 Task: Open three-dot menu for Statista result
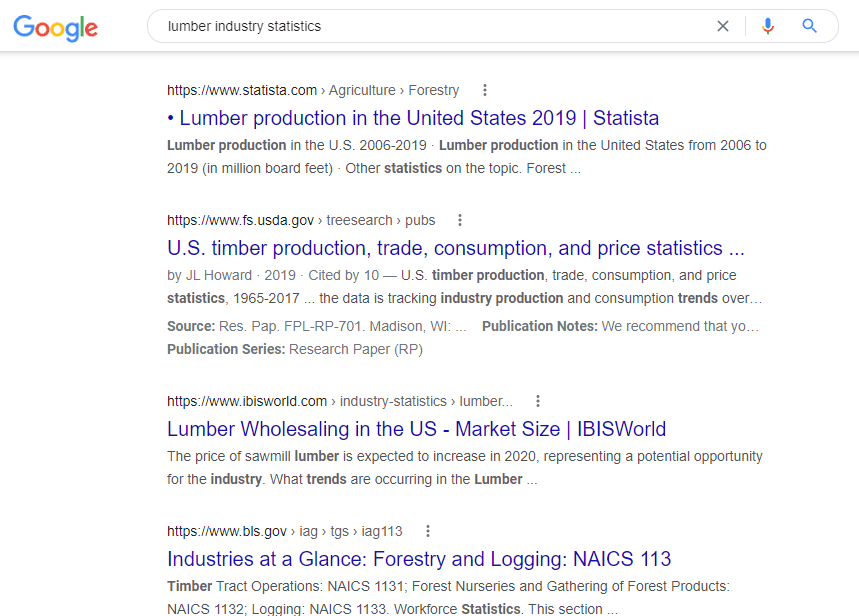[x=484, y=90]
